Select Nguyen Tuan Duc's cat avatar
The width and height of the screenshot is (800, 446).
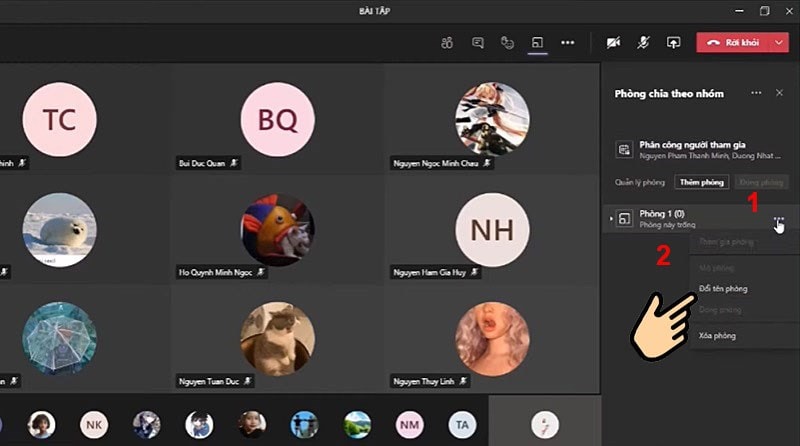click(278, 339)
